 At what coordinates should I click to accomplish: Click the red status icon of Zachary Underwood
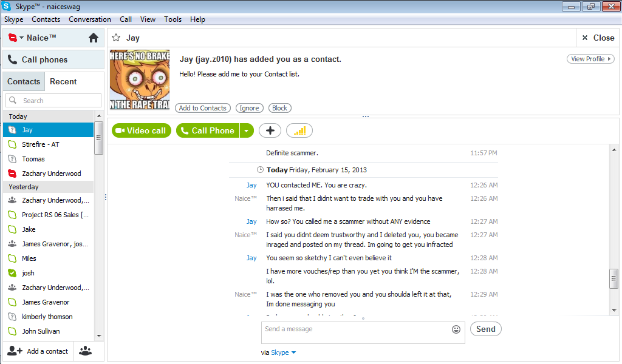point(12,174)
